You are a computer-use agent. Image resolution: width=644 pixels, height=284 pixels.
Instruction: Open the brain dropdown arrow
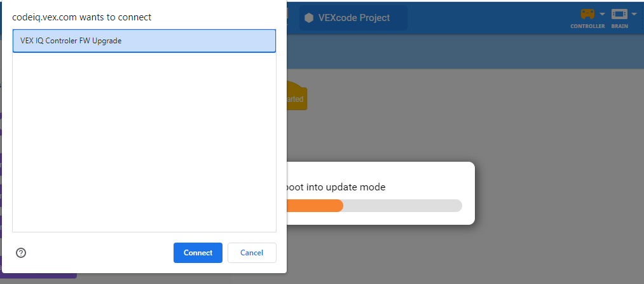click(x=634, y=14)
